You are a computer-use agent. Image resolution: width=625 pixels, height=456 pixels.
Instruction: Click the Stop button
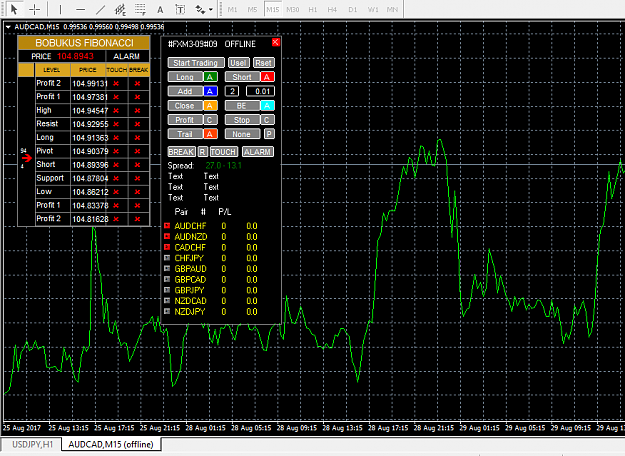point(242,120)
